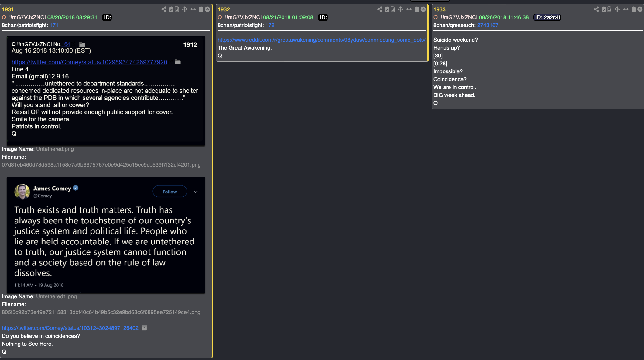Click four-way move arrows on post 1932
Screen dimensions: 644x360
tap(401, 9)
